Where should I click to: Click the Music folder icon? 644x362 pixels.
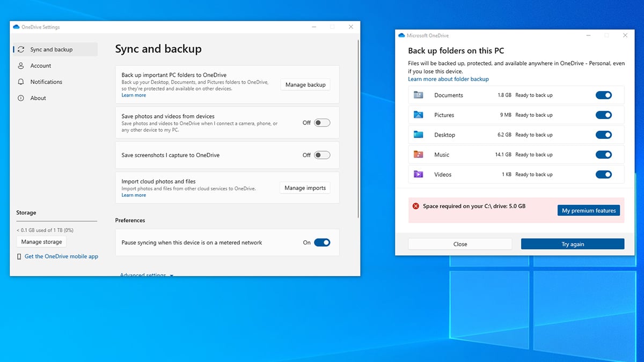click(x=419, y=154)
